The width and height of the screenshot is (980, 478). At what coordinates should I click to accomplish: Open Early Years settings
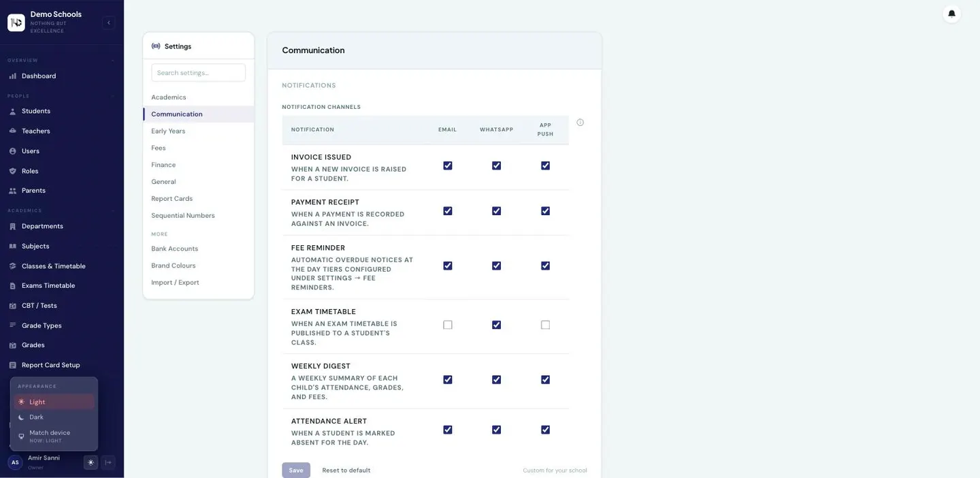199,131
